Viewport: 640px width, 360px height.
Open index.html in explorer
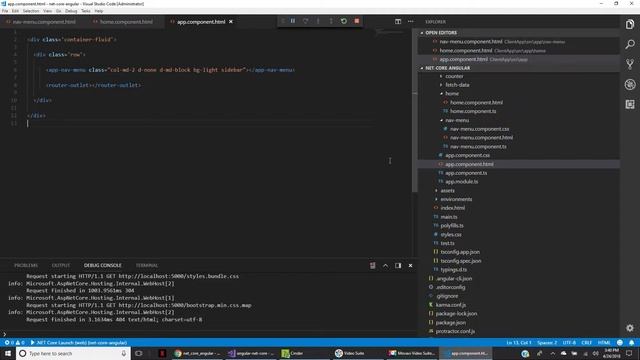pyautogui.click(x=452, y=208)
